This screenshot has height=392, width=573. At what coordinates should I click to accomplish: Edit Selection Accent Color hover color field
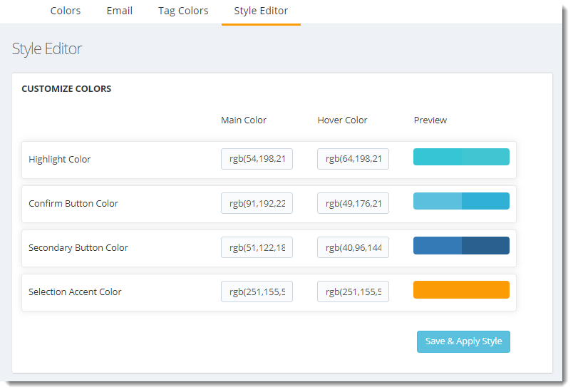point(353,292)
